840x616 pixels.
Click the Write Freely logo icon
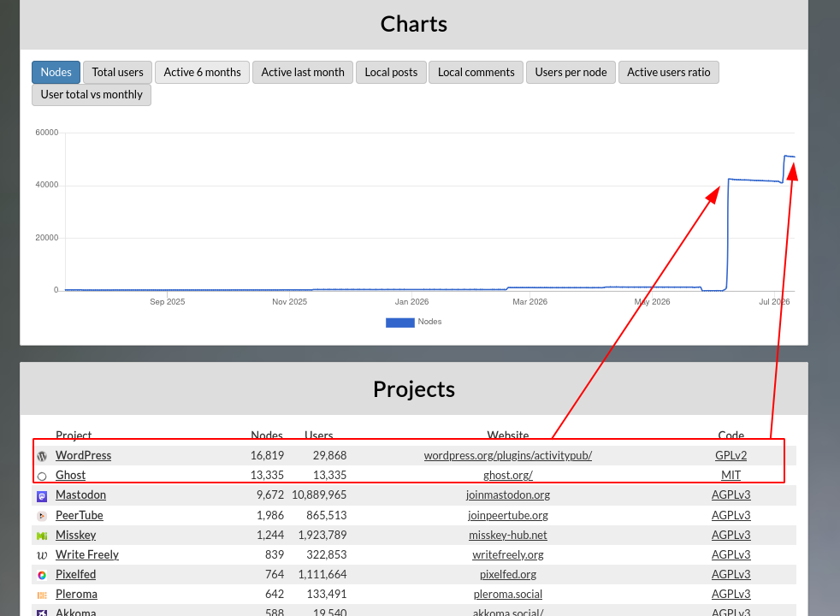[42, 555]
